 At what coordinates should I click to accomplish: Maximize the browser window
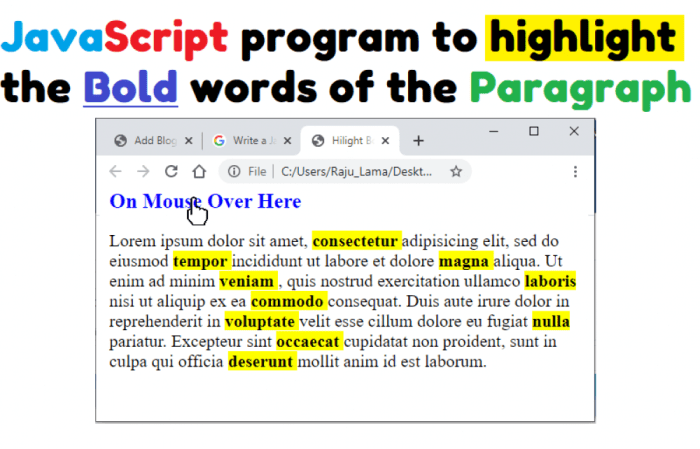click(x=534, y=131)
